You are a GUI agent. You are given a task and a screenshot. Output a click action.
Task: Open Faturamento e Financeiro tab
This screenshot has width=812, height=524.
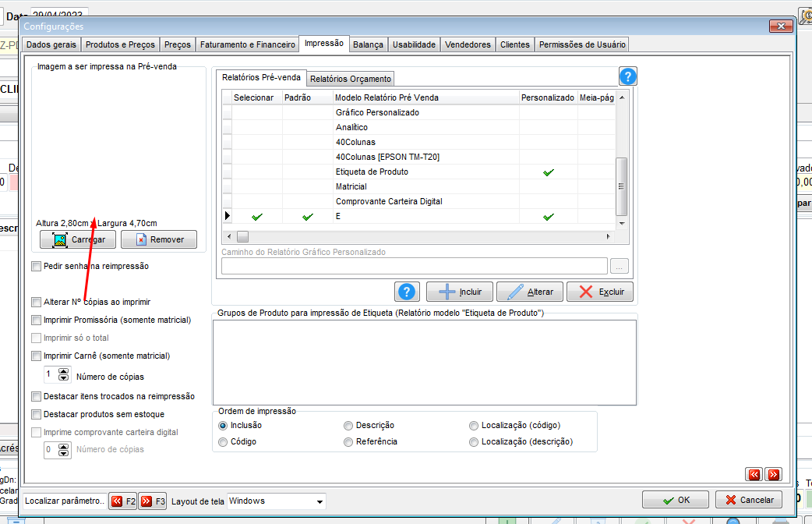(248, 44)
